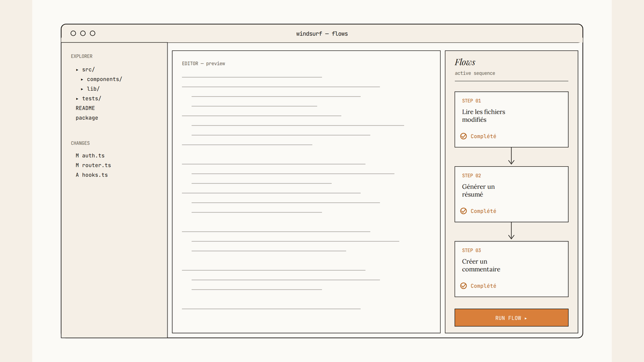
Task: Click Step 02 completed check icon
Action: 464,211
